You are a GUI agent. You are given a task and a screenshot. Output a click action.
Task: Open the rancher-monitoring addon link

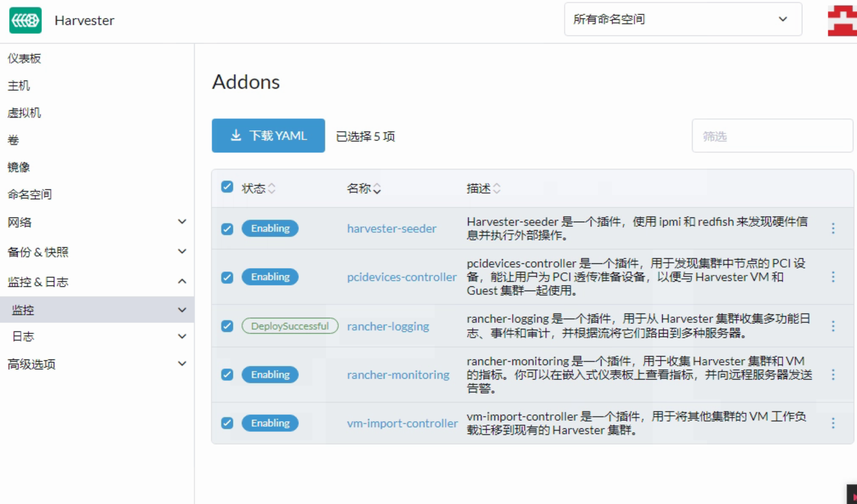[398, 375]
